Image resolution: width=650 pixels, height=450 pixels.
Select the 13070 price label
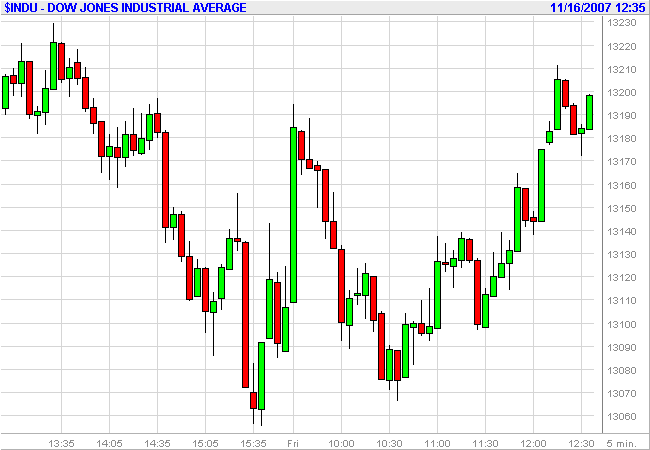[621, 393]
